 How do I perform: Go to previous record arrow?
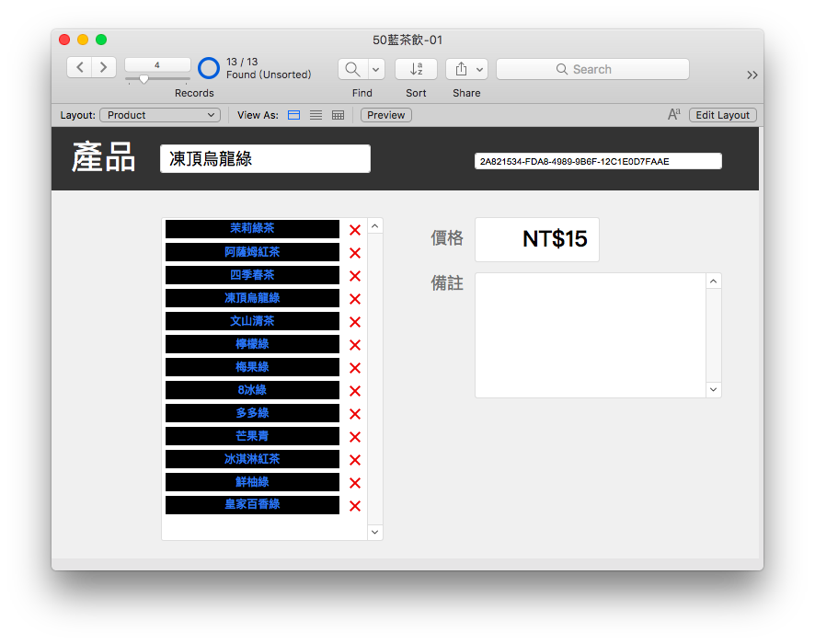coord(79,67)
